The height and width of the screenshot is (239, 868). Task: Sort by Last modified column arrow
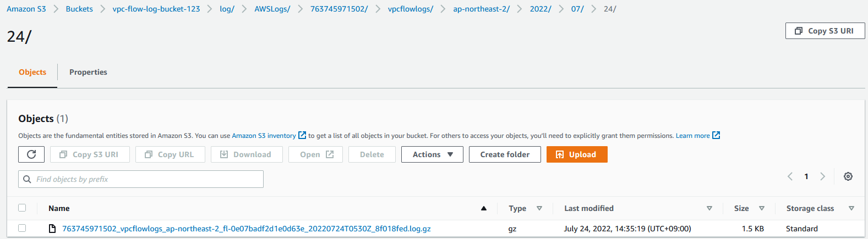tap(709, 208)
